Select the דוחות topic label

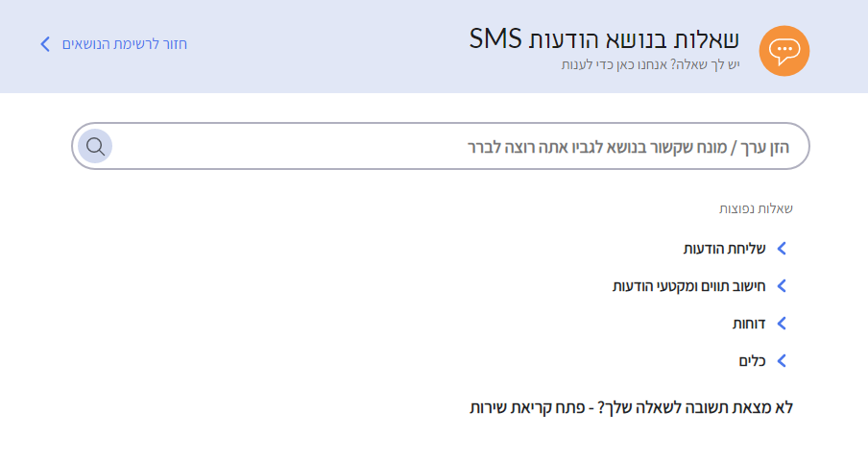tap(748, 324)
